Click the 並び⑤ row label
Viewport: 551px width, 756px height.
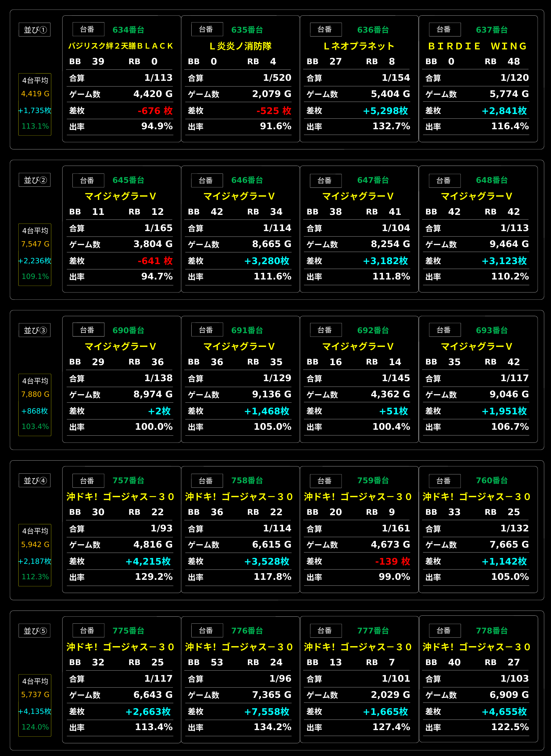point(35,631)
